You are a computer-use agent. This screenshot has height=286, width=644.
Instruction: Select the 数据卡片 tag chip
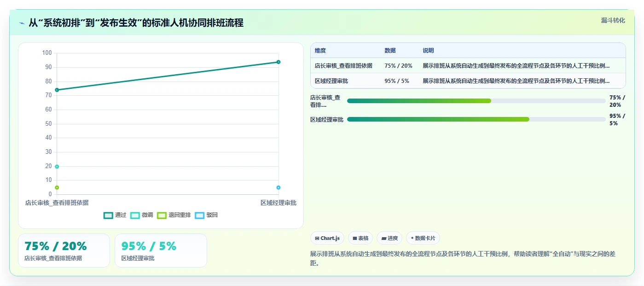tap(423, 238)
